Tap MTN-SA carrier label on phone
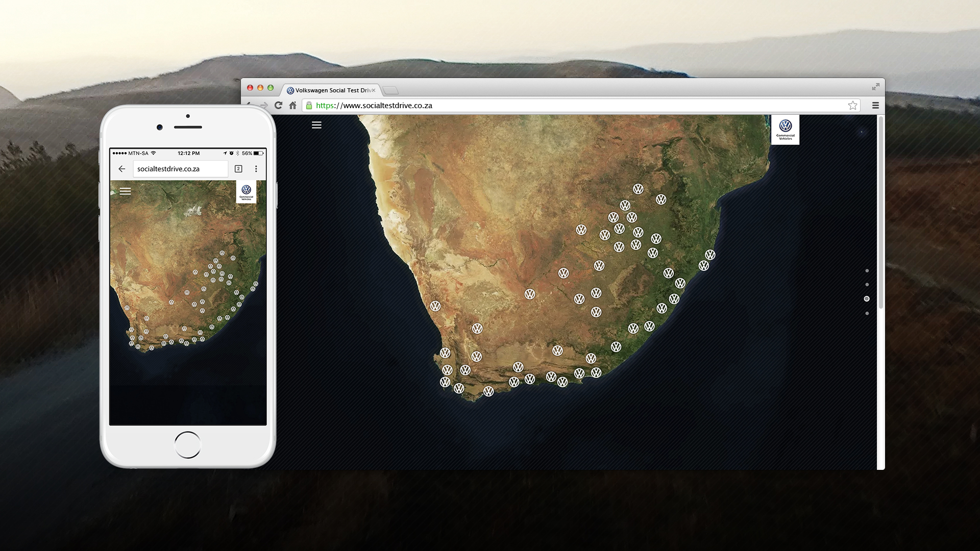Image resolution: width=980 pixels, height=551 pixels. pos(138,153)
